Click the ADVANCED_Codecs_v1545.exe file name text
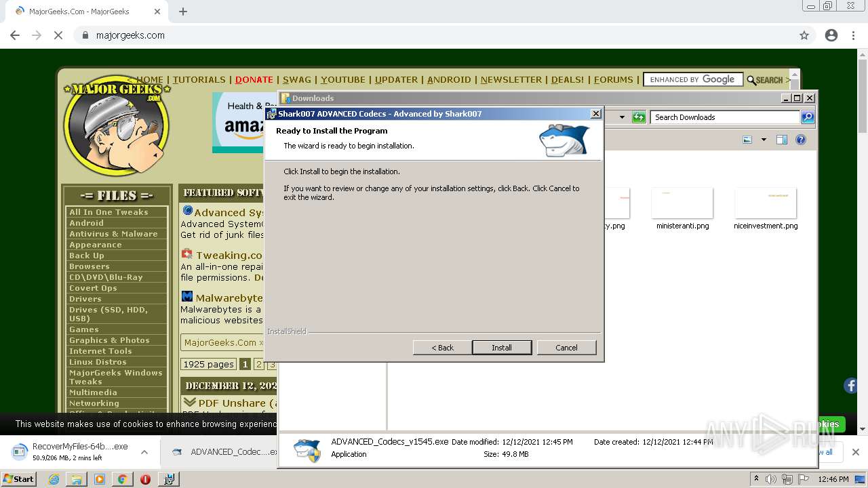This screenshot has height=488, width=868. [x=390, y=441]
